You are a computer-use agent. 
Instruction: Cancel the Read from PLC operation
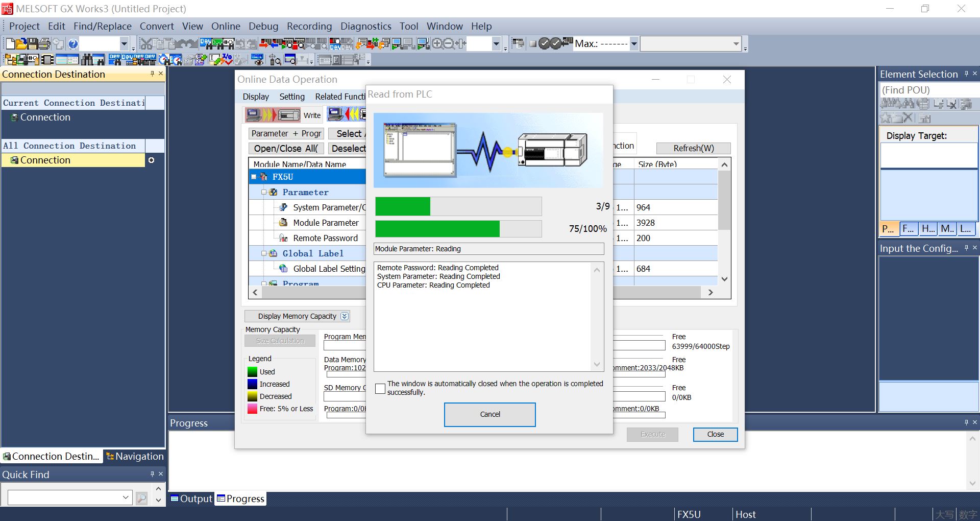[x=489, y=414]
